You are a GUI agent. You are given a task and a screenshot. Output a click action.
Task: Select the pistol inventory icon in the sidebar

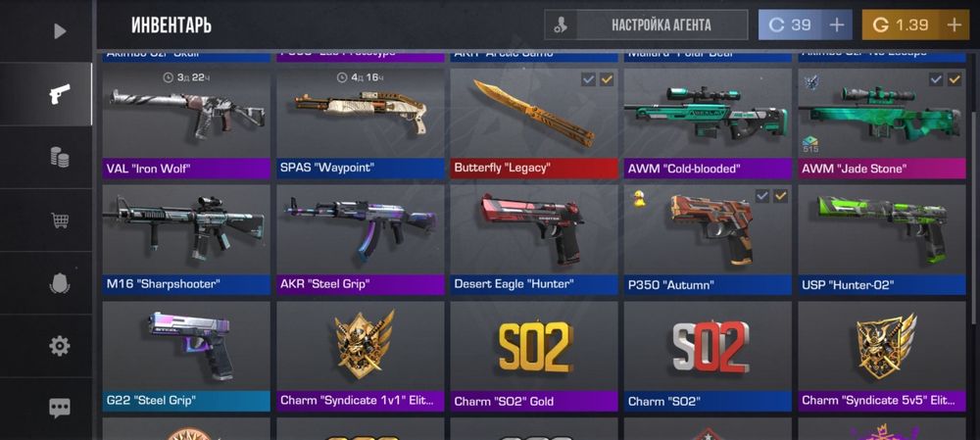(60, 94)
